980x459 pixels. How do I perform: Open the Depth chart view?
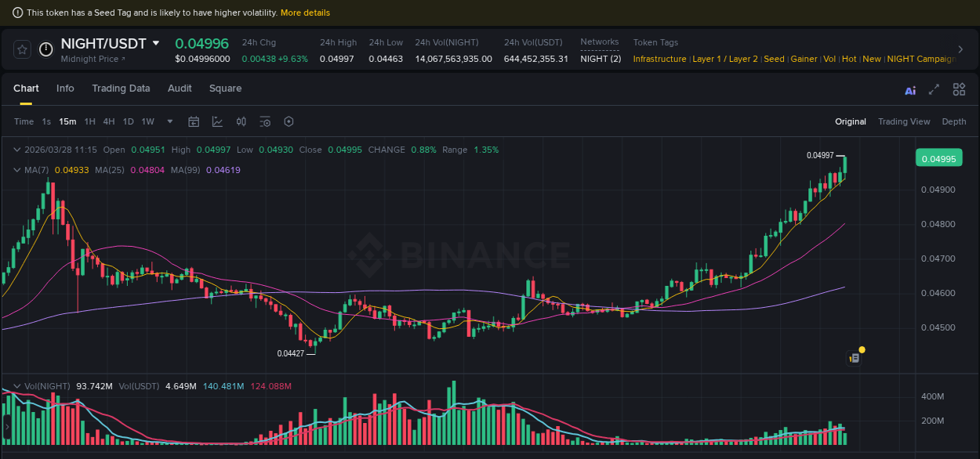[954, 121]
